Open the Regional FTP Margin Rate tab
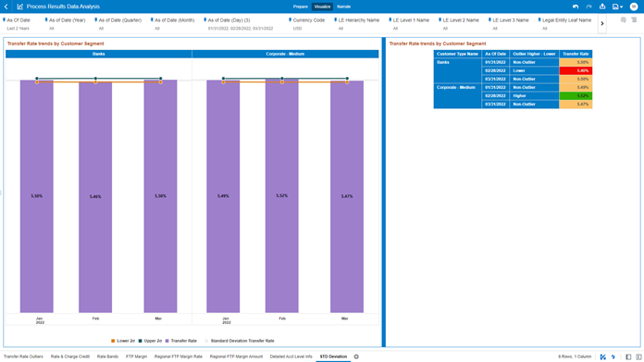 pos(179,356)
